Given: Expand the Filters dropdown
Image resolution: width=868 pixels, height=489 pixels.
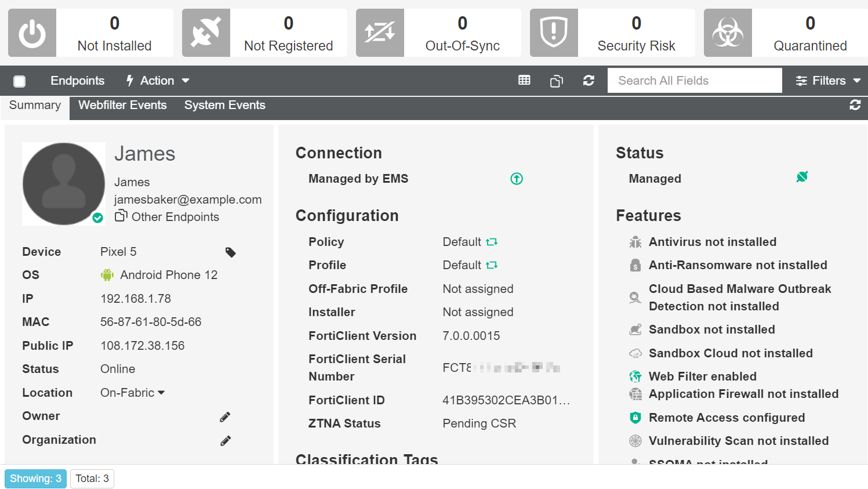Looking at the screenshot, I should pos(828,81).
